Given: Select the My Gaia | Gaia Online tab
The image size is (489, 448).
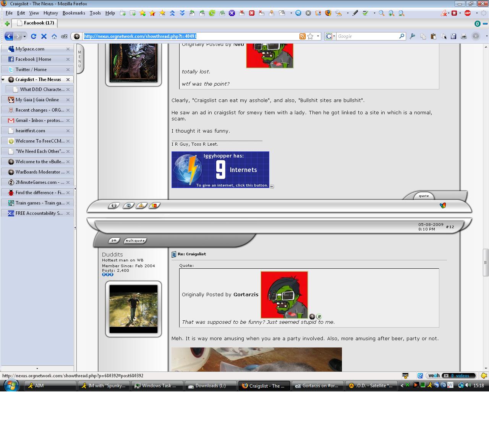Looking at the screenshot, I should pyautogui.click(x=37, y=100).
